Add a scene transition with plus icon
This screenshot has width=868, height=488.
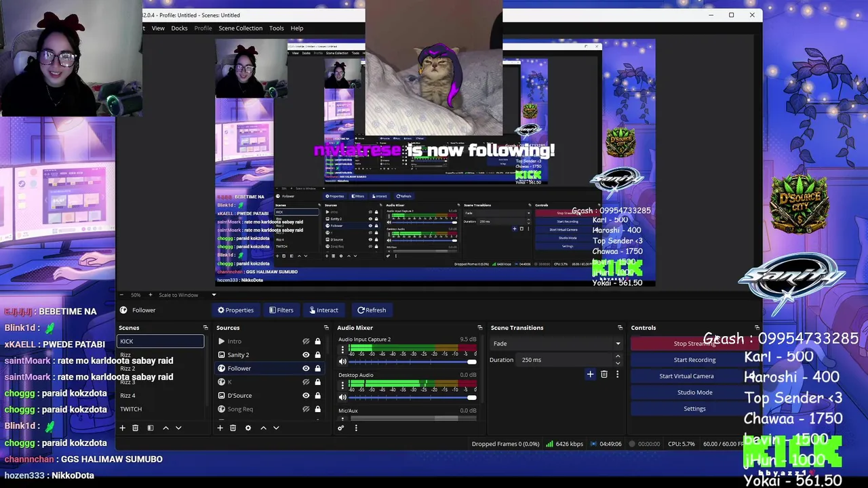[x=590, y=374]
